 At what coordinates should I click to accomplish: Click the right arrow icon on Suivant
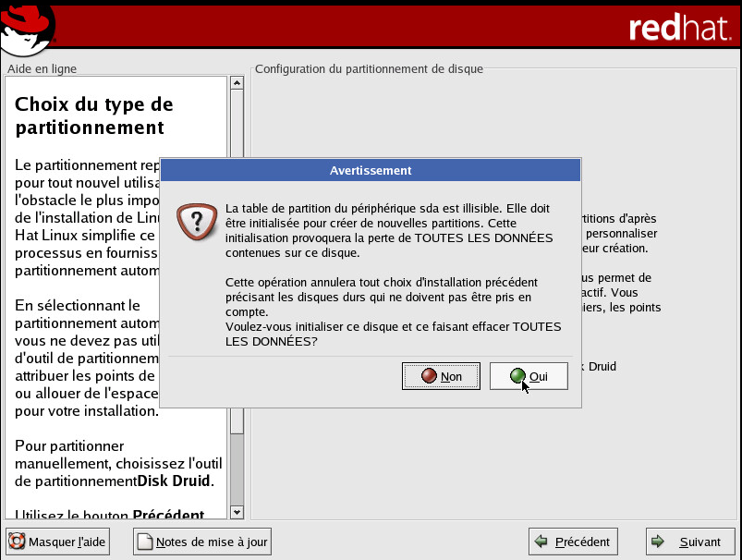click(x=659, y=542)
